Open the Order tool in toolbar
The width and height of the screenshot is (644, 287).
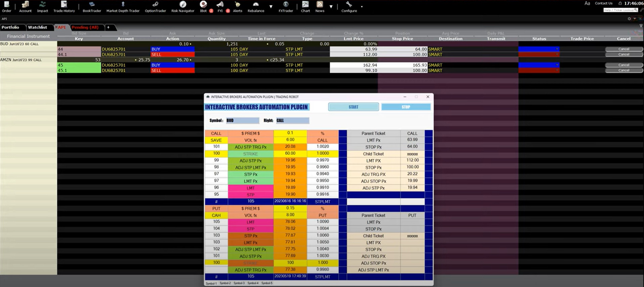point(6,7)
